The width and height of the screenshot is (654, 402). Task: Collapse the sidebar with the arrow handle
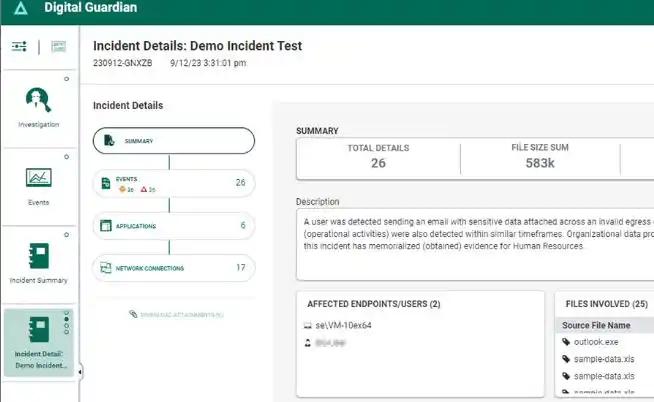pyautogui.click(x=80, y=372)
